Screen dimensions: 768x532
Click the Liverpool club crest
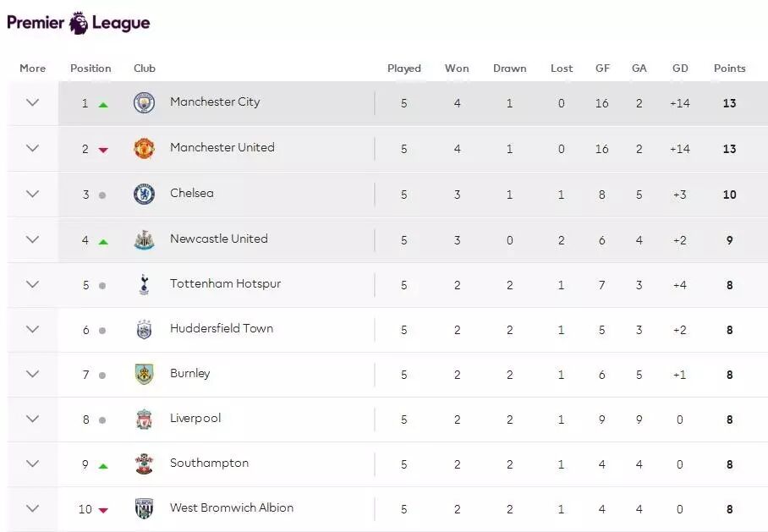(144, 420)
